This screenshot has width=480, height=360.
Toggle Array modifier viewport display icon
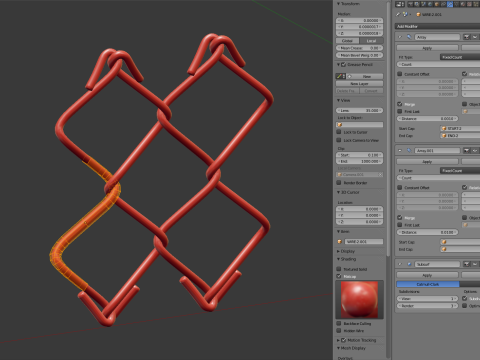coord(475,37)
